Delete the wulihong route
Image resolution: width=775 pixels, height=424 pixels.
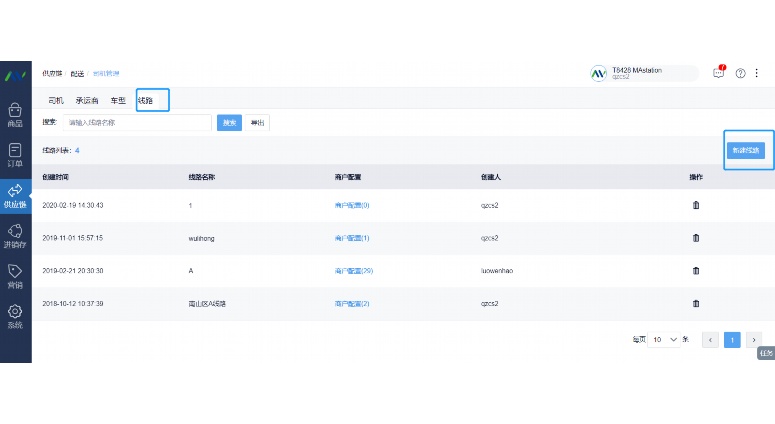[x=696, y=238]
